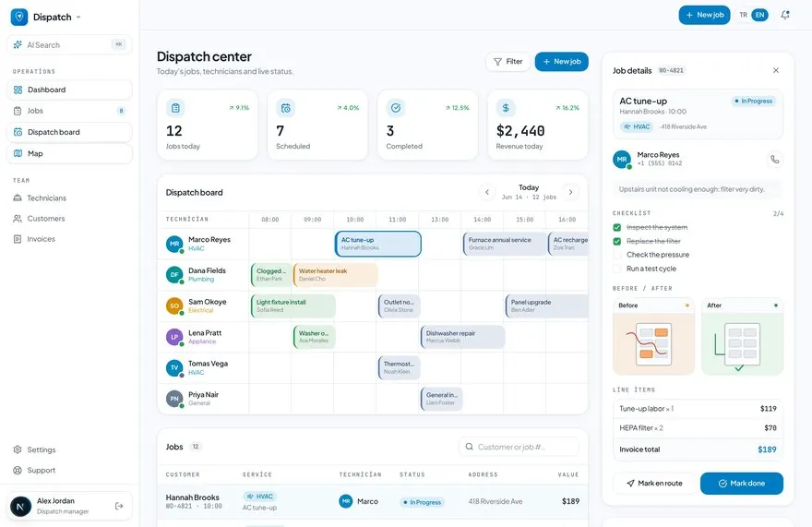Click the Mark done button
The height and width of the screenshot is (527, 812).
click(742, 484)
